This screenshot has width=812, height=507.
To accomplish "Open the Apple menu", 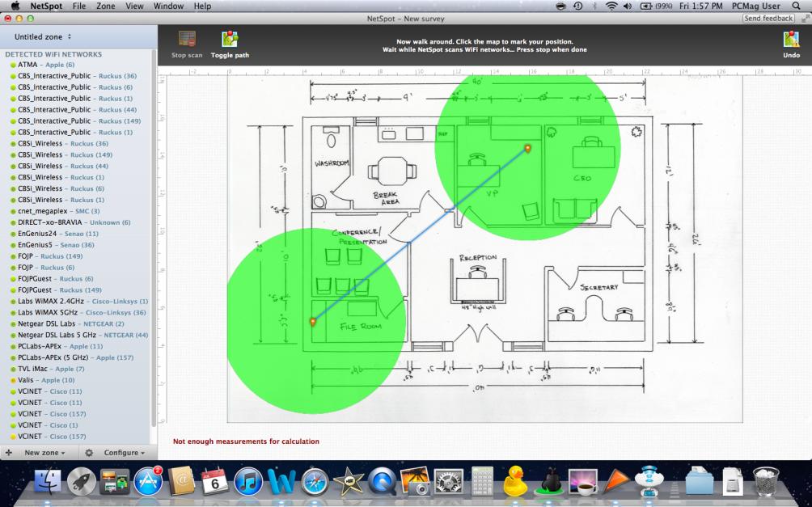I will (x=15, y=6).
